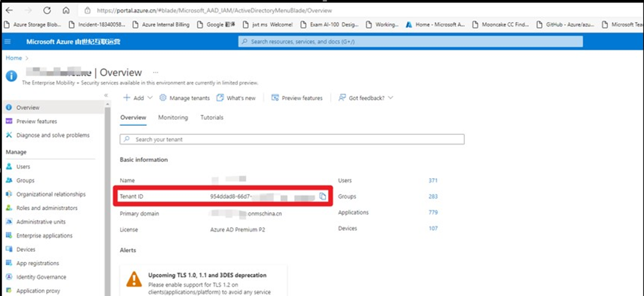This screenshot has width=644, height=296.
Task: Click the 107 devices count
Action: click(x=433, y=228)
